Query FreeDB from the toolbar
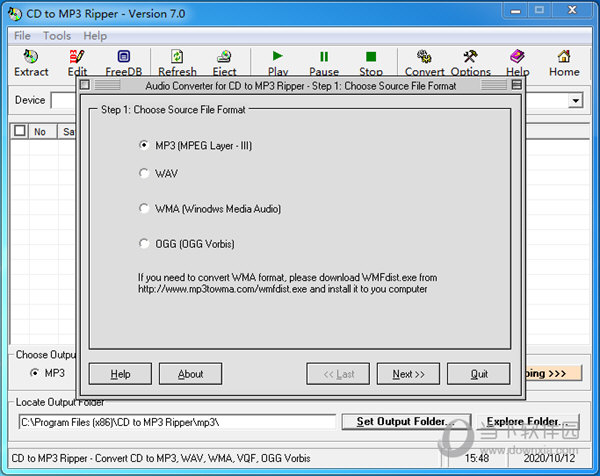The height and width of the screenshot is (476, 600). pyautogui.click(x=123, y=63)
